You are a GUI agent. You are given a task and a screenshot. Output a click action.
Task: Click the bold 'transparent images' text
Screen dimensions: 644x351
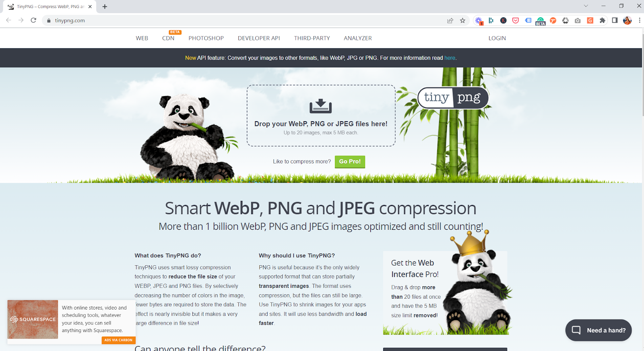point(284,286)
